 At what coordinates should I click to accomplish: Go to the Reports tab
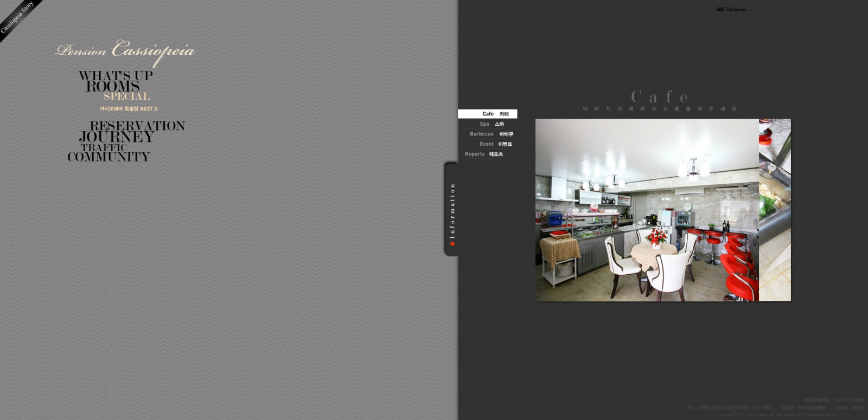pos(483,154)
